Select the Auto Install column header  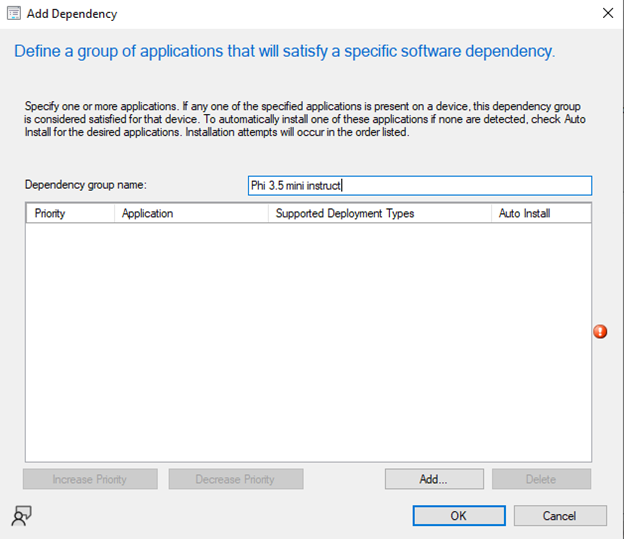click(524, 213)
